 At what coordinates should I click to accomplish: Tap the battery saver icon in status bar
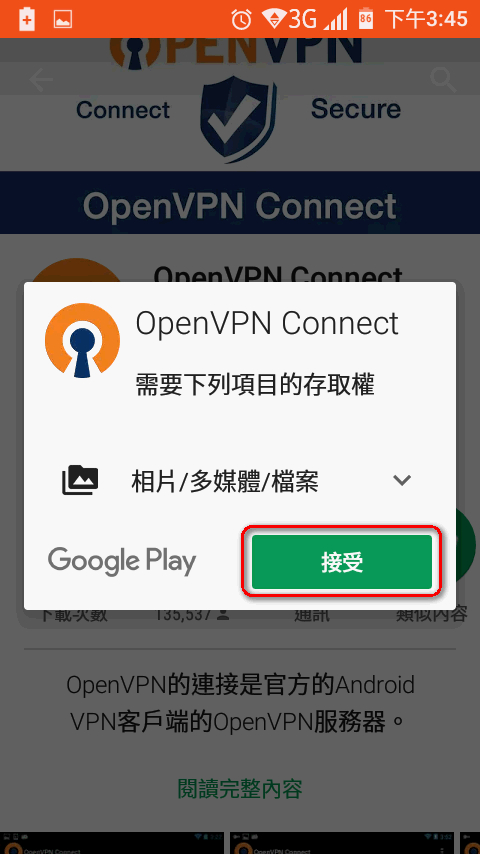(26, 20)
